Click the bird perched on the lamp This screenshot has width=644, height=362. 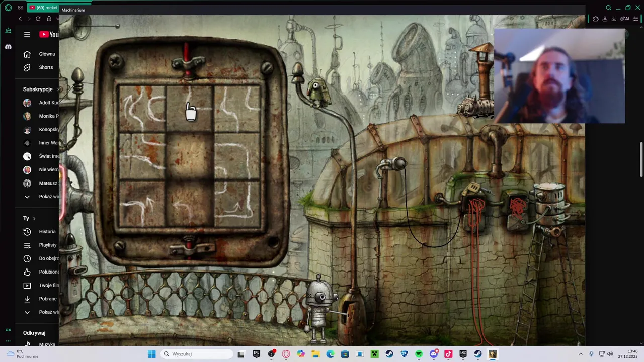point(318,92)
